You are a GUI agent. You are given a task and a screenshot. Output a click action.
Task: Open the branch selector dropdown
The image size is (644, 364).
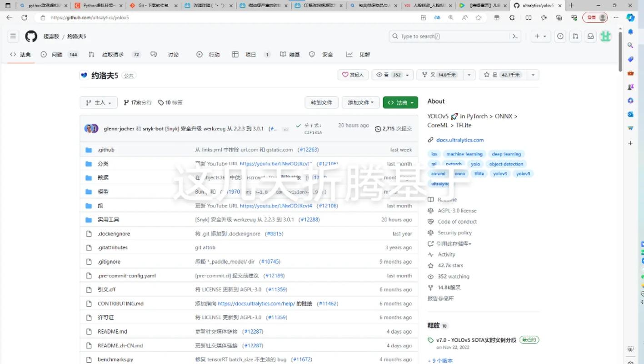click(99, 102)
